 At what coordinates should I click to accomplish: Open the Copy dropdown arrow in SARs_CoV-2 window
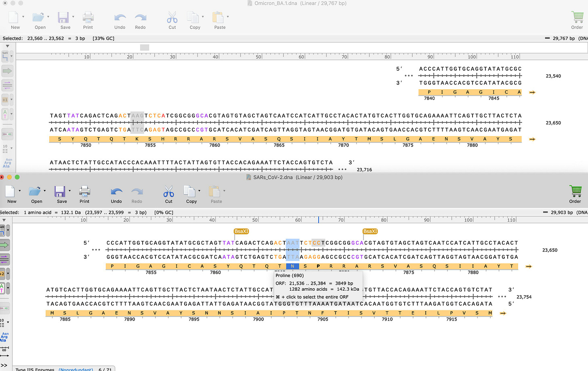click(199, 191)
